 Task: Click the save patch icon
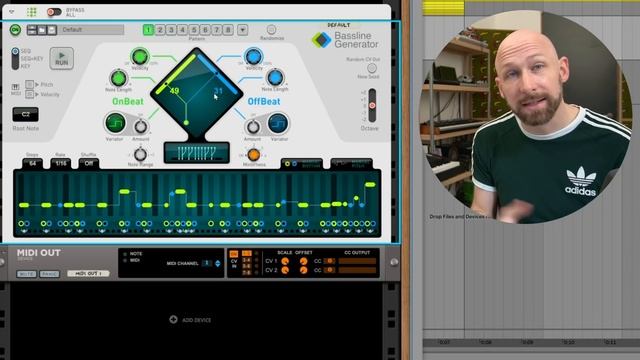pyautogui.click(x=52, y=30)
